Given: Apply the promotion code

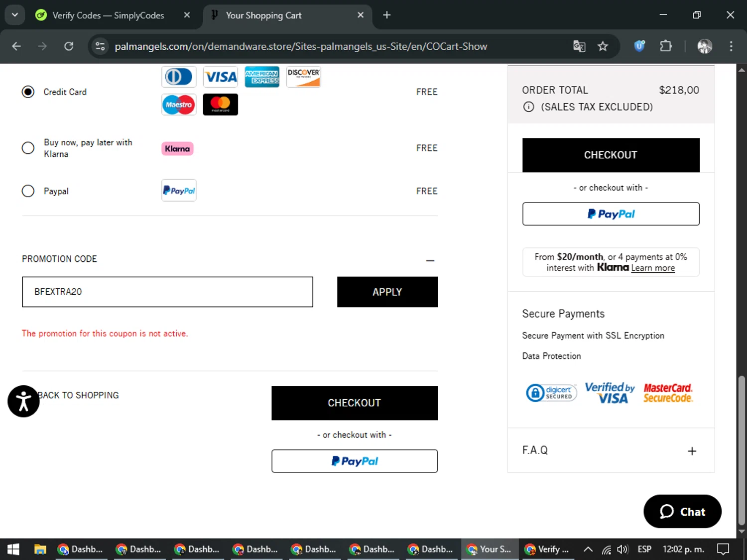Looking at the screenshot, I should click(x=387, y=292).
